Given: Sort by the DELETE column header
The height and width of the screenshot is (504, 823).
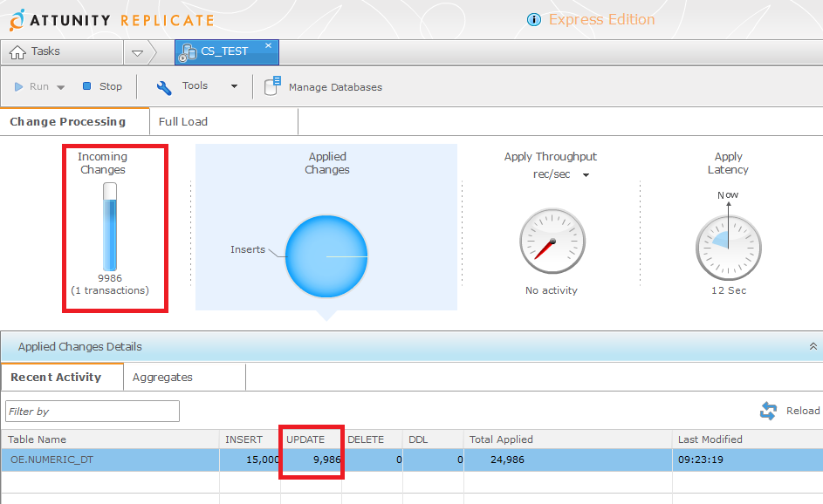Looking at the screenshot, I should (372, 439).
